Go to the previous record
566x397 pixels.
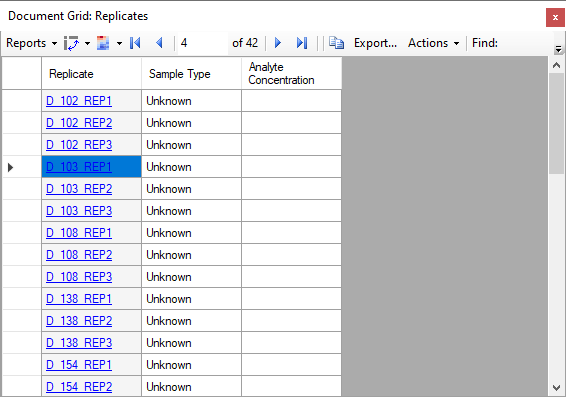159,43
